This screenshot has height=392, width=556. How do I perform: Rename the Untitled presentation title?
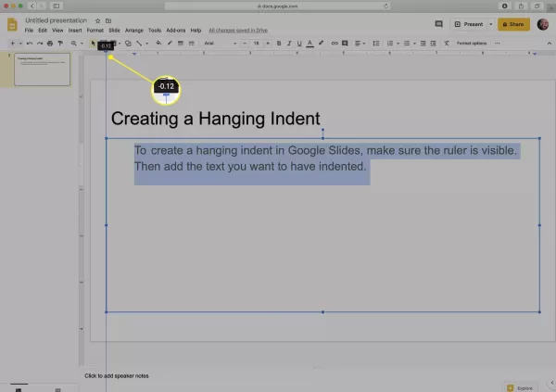pyautogui.click(x=56, y=20)
